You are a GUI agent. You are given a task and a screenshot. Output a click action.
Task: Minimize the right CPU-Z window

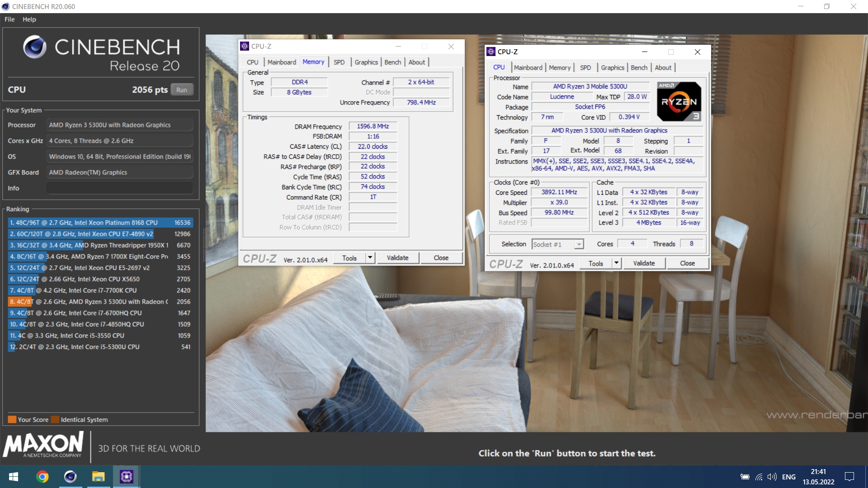tap(645, 52)
